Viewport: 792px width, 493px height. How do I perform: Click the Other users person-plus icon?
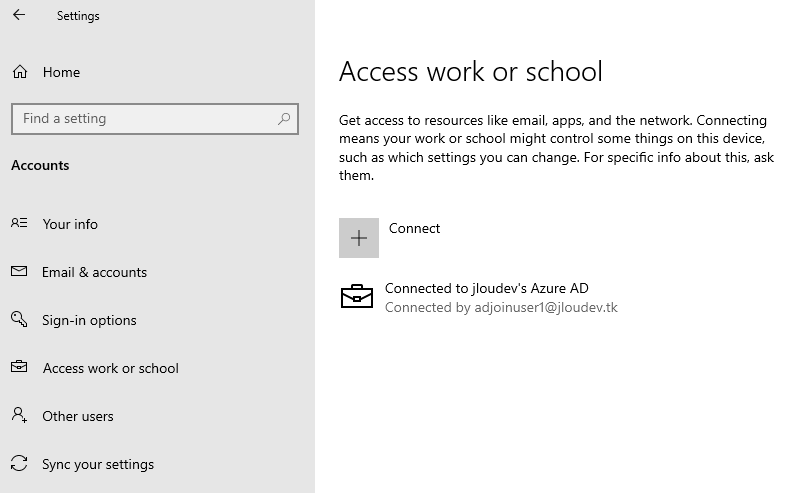[19, 415]
